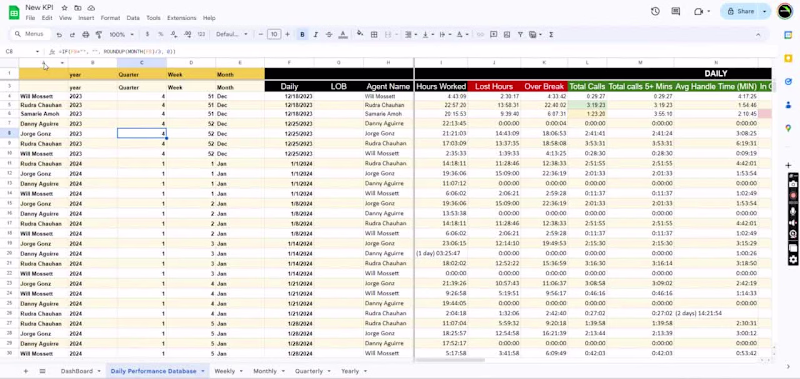The height and width of the screenshot is (379, 800).
Task: Open version history clock icon
Action: coord(655,11)
